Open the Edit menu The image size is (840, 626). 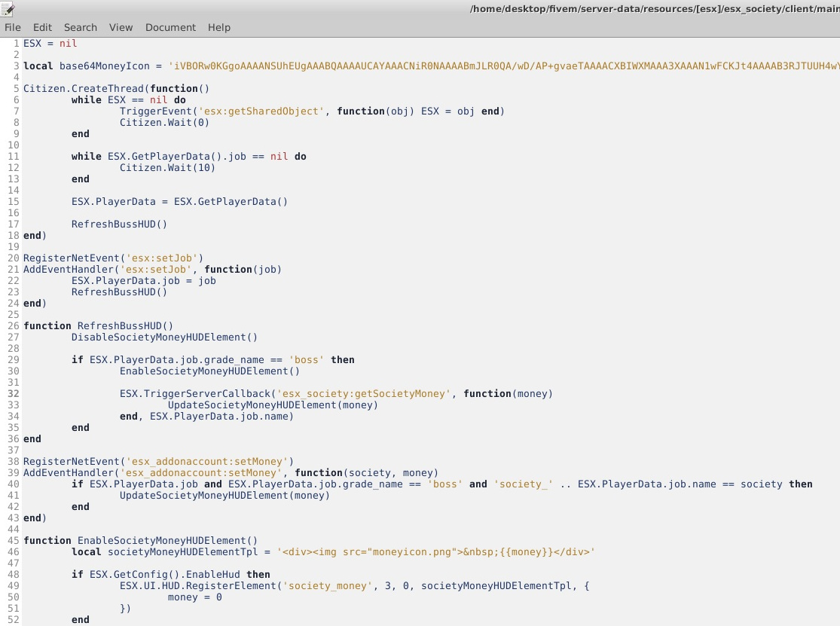42,27
